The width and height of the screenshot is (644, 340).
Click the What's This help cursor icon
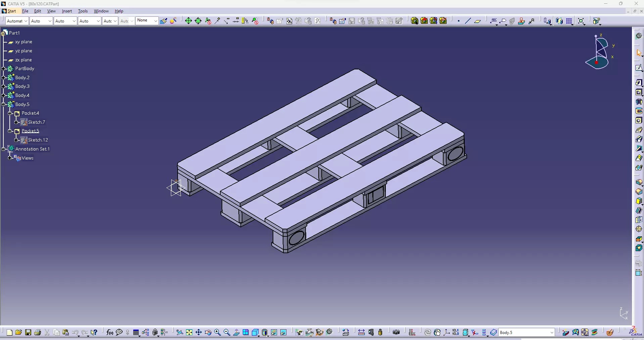pos(94,332)
